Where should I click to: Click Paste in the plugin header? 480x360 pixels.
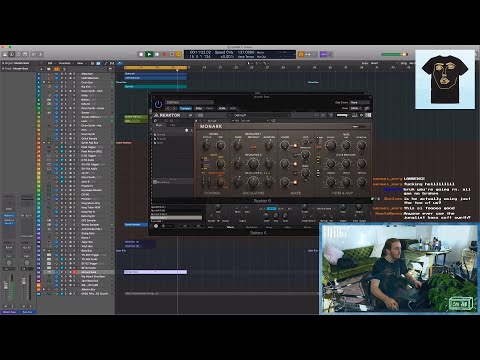[x=210, y=108]
